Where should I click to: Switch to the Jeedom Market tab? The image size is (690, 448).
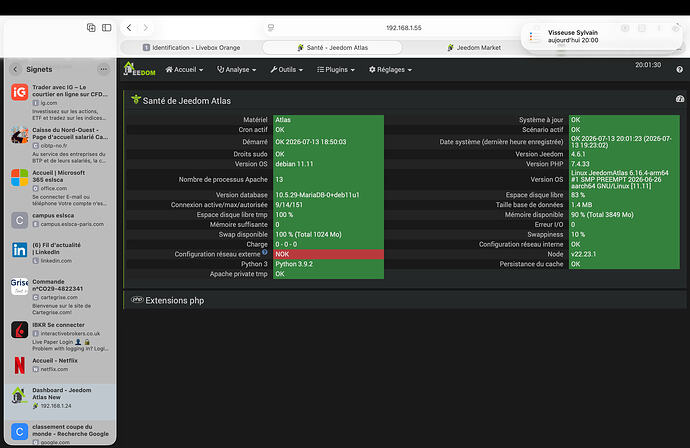coord(474,48)
